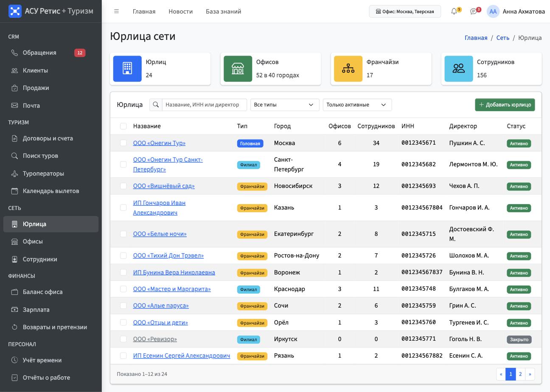Click the Договоры и счета document icon
The image size is (550, 392).
tap(14, 138)
